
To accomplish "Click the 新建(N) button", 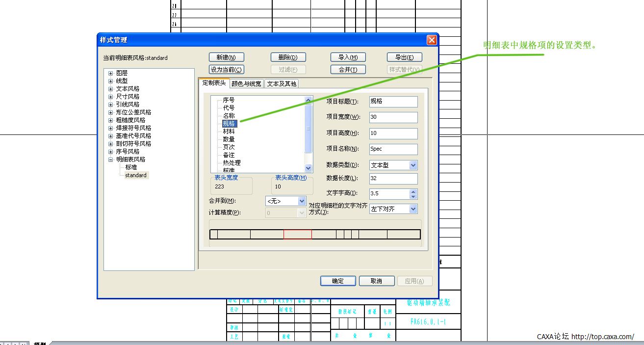I will [x=226, y=57].
